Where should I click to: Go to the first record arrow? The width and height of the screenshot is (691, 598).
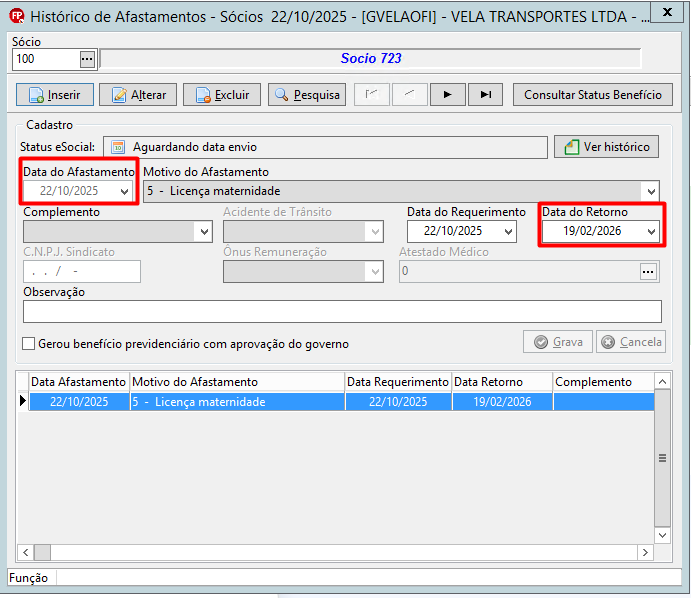(x=372, y=94)
